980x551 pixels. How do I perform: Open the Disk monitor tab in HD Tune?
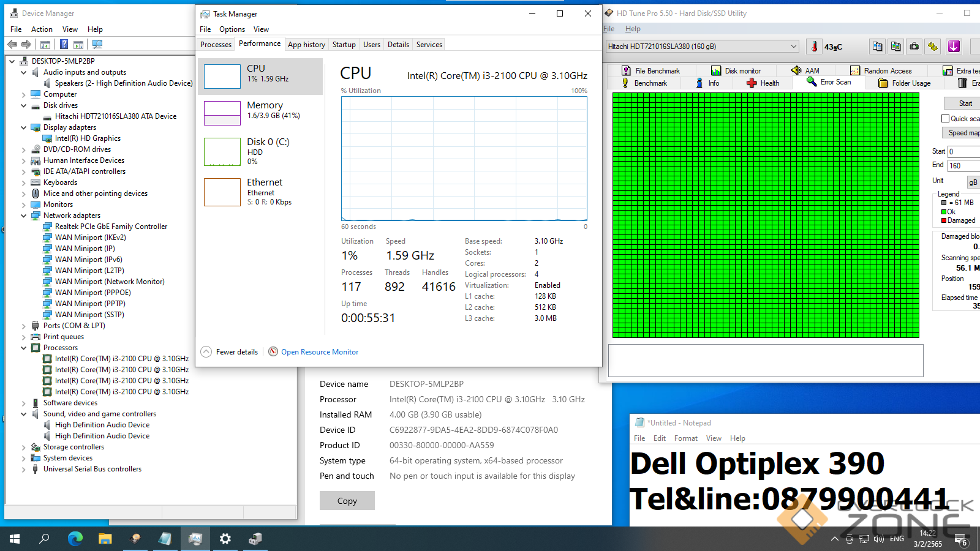tap(736, 71)
